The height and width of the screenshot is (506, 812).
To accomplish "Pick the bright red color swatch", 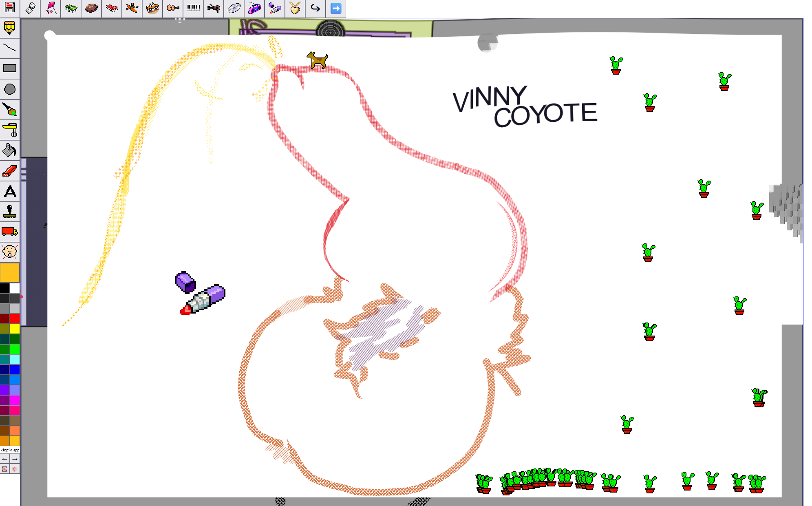I will click(x=15, y=318).
